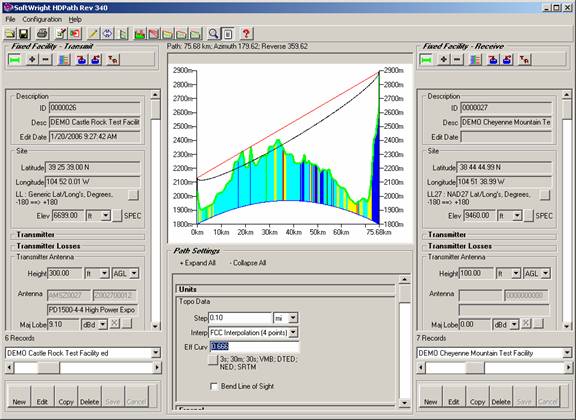Image resolution: width=576 pixels, height=420 pixels.
Task: Click the red question mark help icon
Action: 246,34
